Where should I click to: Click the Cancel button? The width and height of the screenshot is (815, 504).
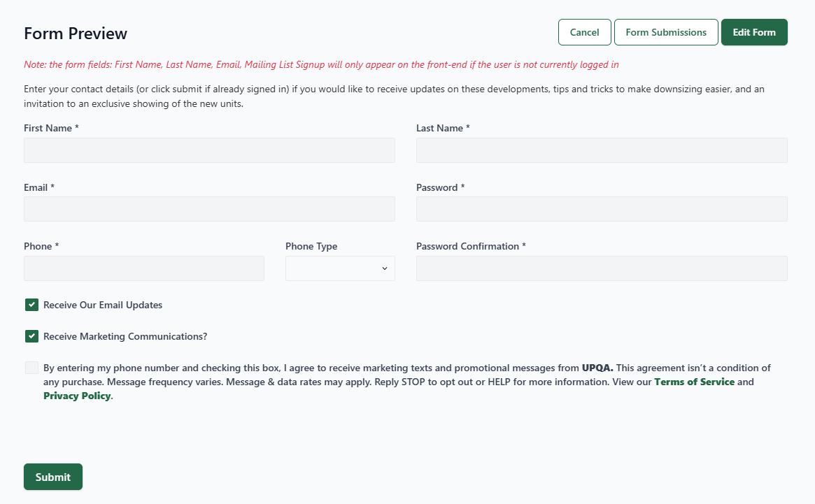coord(584,31)
